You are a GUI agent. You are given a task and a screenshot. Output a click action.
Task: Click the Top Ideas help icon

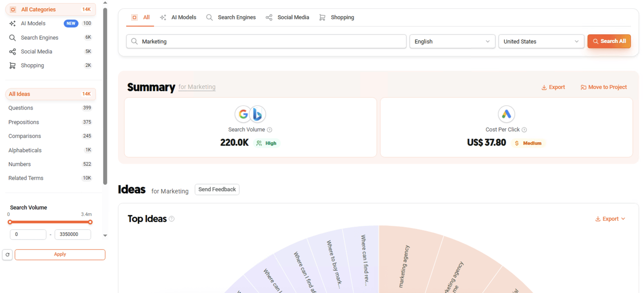[172, 219]
